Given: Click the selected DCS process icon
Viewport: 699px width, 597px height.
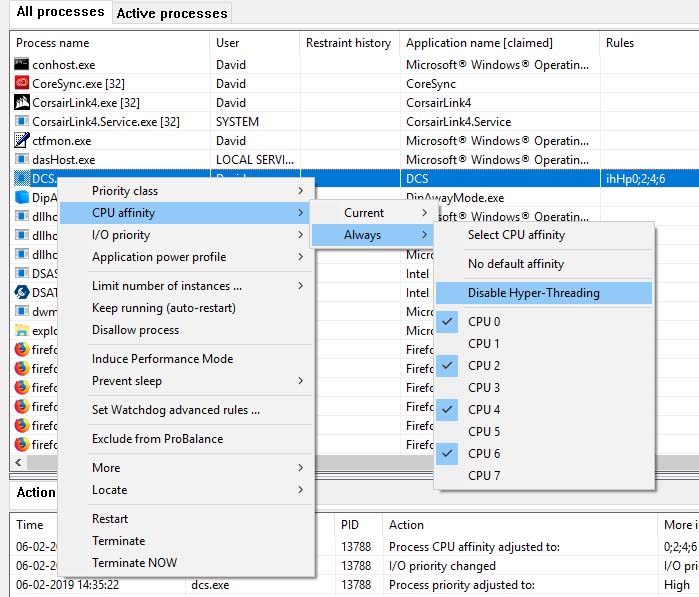Looking at the screenshot, I should [21, 178].
